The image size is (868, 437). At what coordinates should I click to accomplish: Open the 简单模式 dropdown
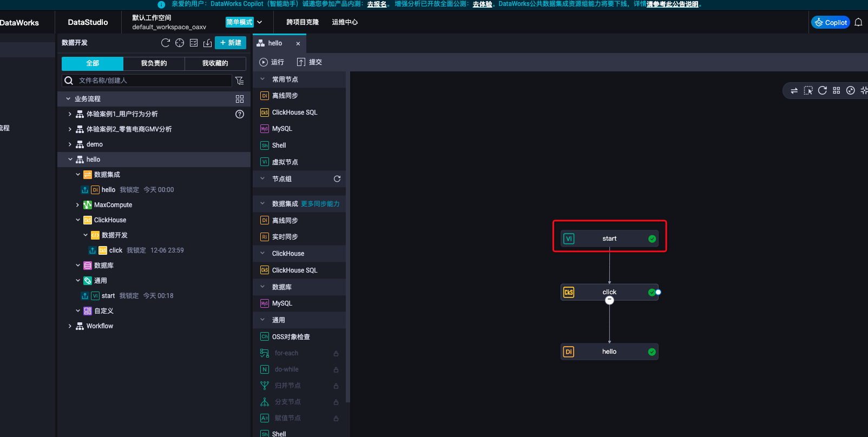click(244, 22)
